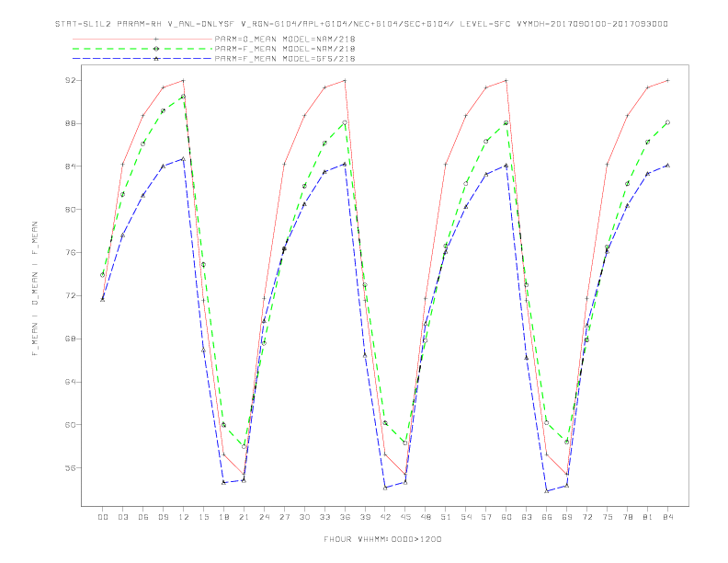
Task: Click x-axis tick label 69
Action: click(x=567, y=517)
